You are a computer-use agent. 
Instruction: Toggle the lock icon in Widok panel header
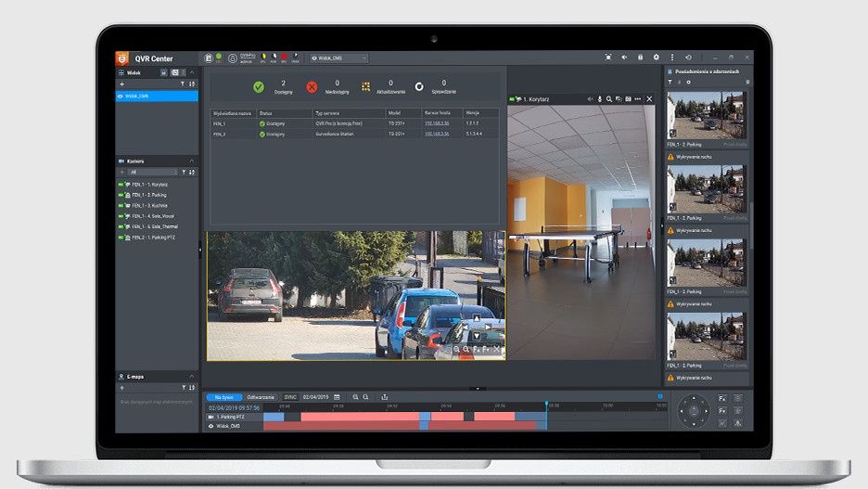point(164,72)
